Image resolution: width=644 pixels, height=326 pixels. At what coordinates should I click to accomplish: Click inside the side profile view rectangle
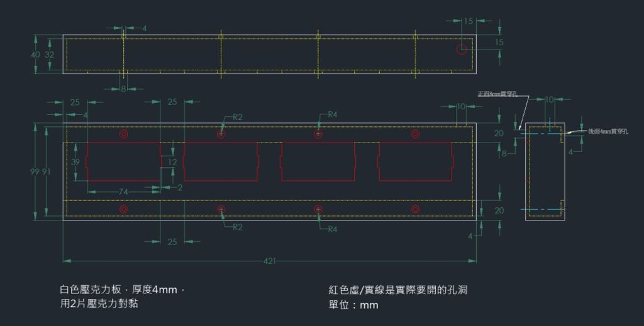point(545,171)
